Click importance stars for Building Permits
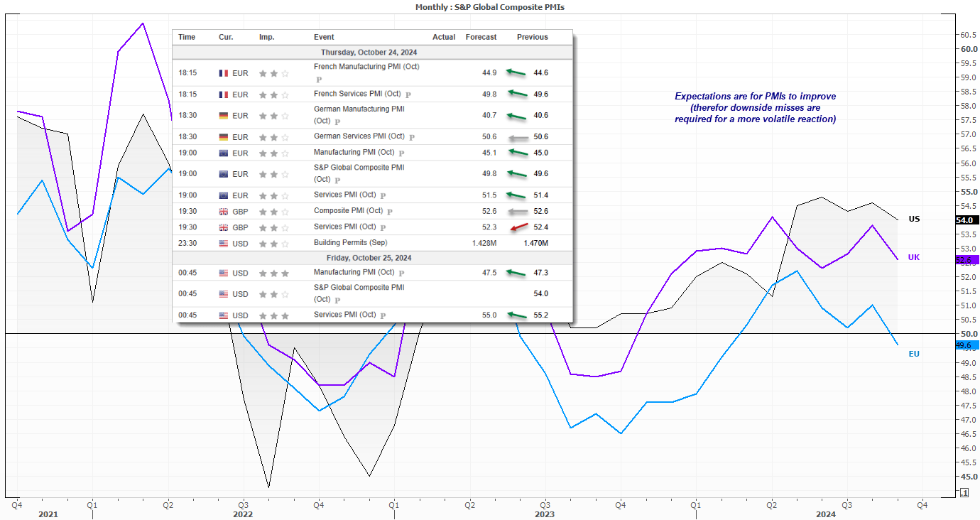The height and width of the screenshot is (520, 980). pyautogui.click(x=273, y=243)
